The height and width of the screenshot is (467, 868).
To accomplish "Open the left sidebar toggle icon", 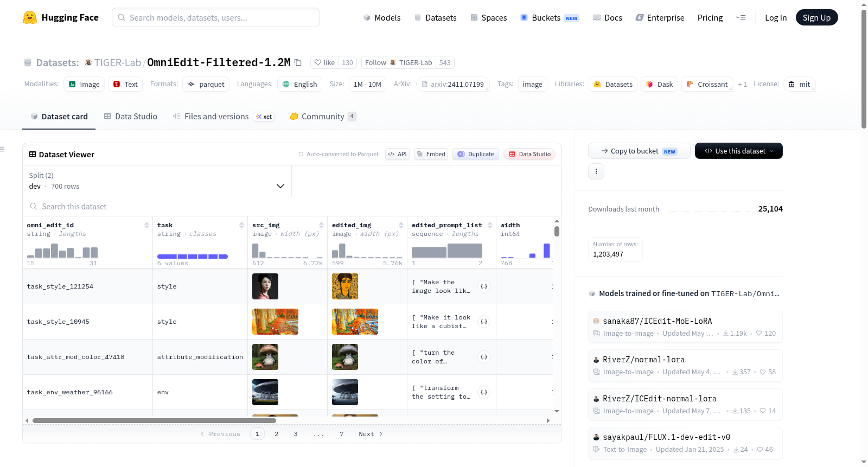I will click(x=3, y=149).
